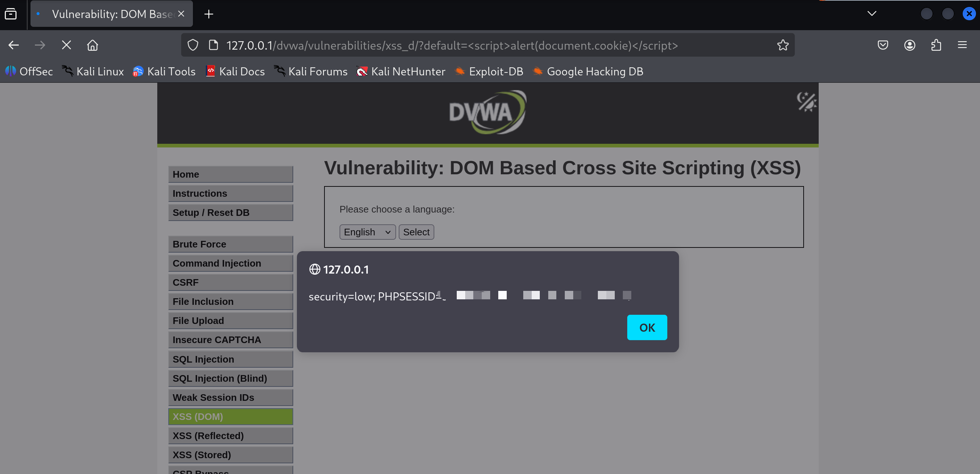The image size is (980, 474).
Task: Bookmark this page with star icon
Action: (x=783, y=45)
